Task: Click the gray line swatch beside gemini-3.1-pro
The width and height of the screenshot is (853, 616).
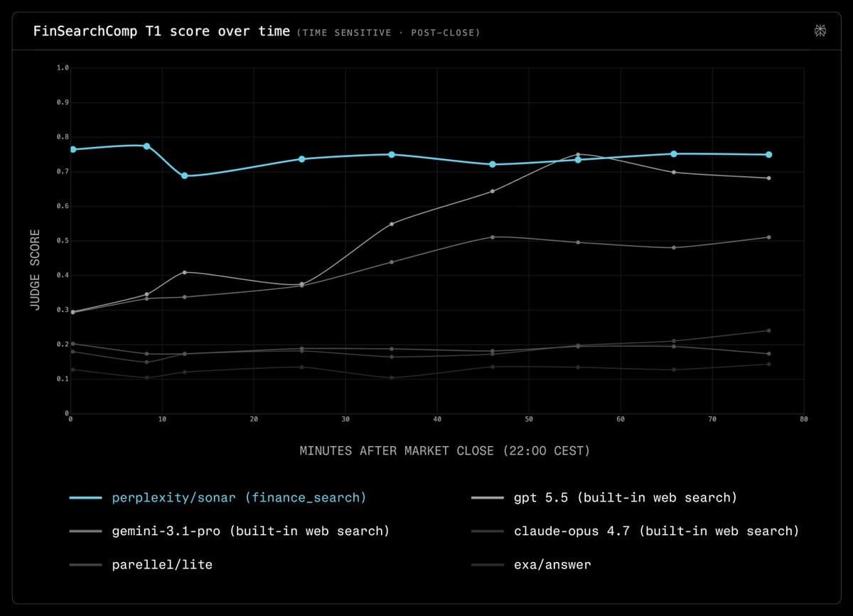Action: 85,531
